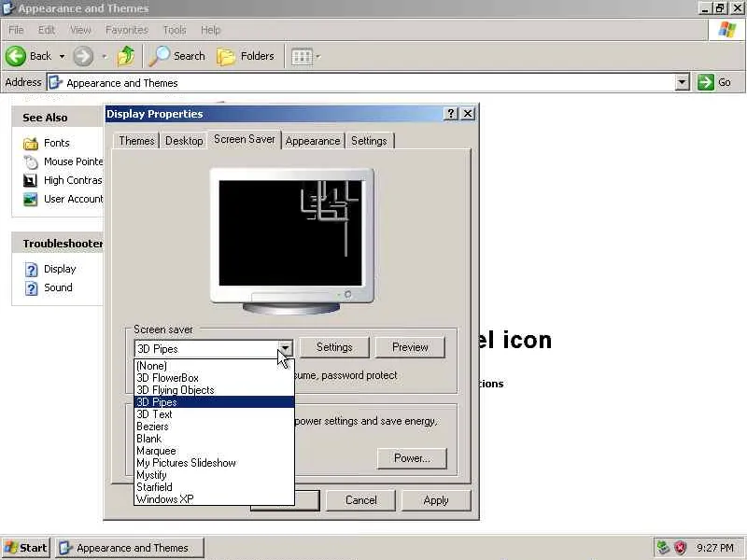Select 3D Flying Objects screen saver

pos(215,390)
